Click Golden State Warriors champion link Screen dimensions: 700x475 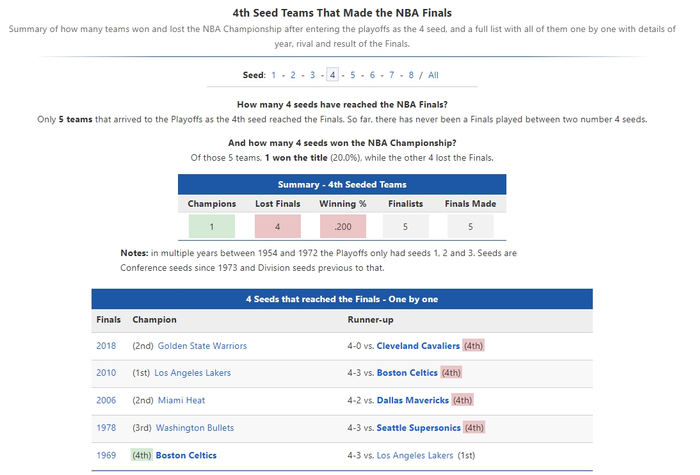pos(200,346)
